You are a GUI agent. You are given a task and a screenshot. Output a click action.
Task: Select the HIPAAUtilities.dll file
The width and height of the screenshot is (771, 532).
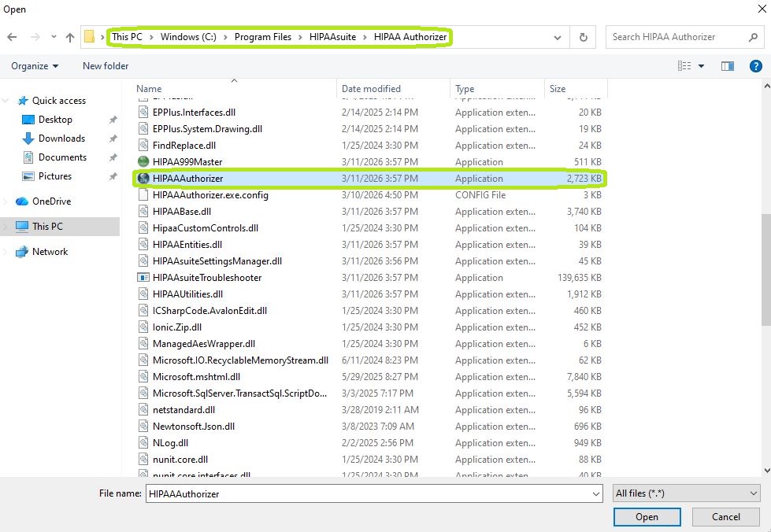point(187,294)
